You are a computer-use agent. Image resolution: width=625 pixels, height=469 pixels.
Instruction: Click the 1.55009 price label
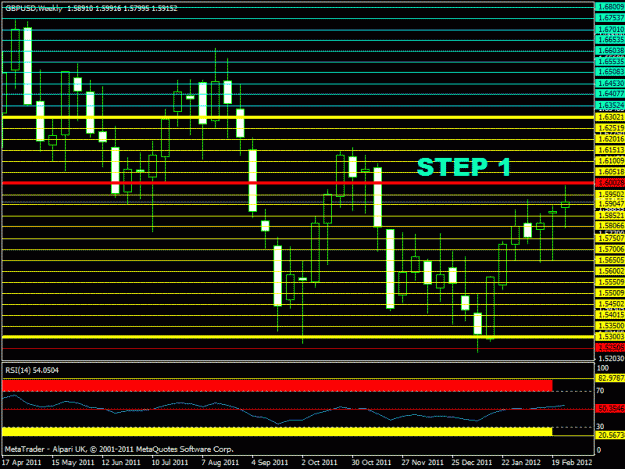(x=610, y=293)
